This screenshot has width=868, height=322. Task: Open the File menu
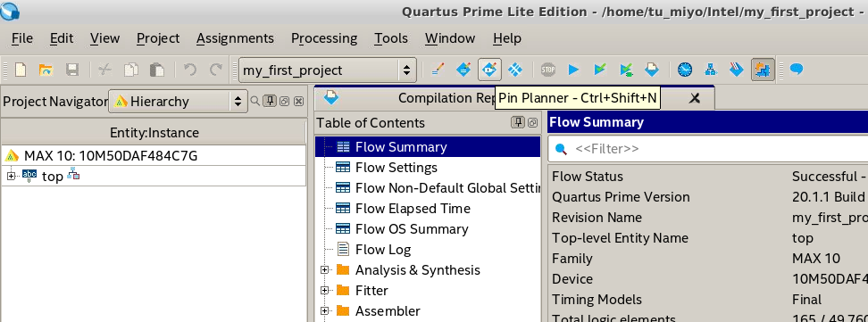coord(22,38)
